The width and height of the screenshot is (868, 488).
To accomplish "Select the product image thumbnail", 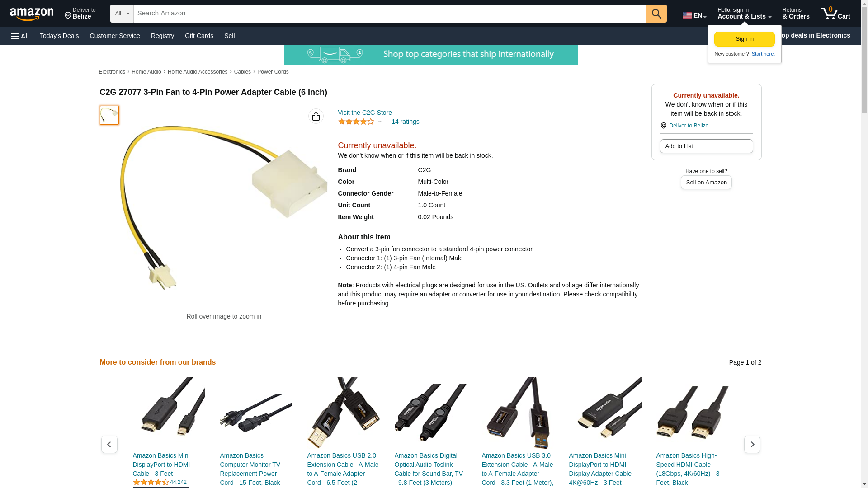I will click(x=109, y=115).
